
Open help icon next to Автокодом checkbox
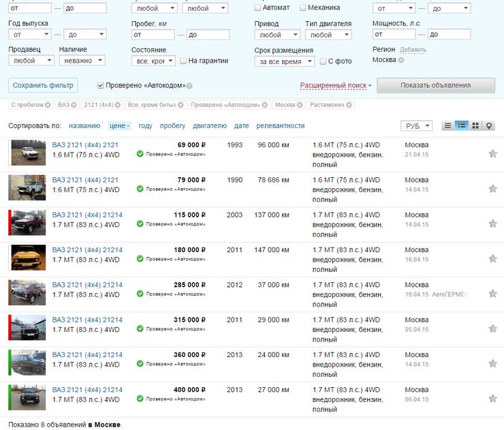click(189, 86)
